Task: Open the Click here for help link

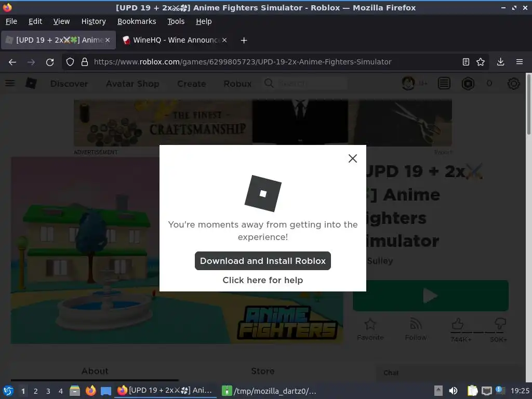Action: click(262, 280)
